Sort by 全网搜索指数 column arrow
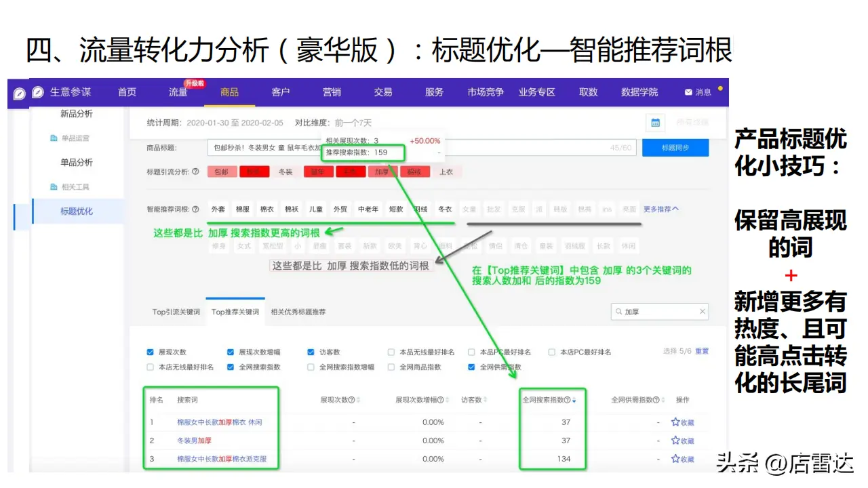The width and height of the screenshot is (868, 488). (574, 400)
